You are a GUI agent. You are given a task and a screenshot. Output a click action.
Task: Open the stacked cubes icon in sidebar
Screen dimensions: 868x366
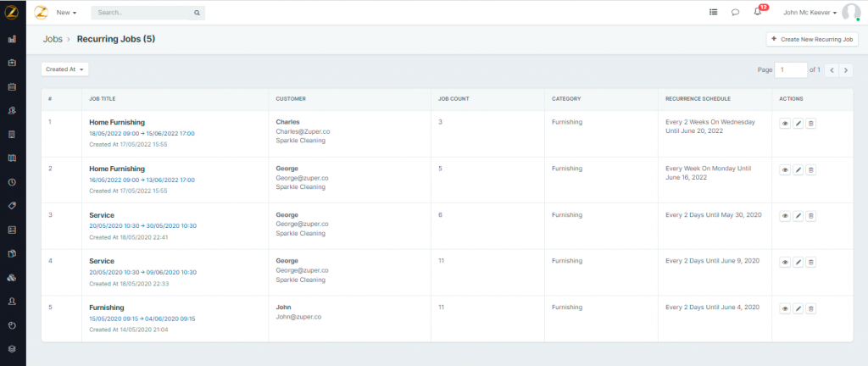(12, 278)
